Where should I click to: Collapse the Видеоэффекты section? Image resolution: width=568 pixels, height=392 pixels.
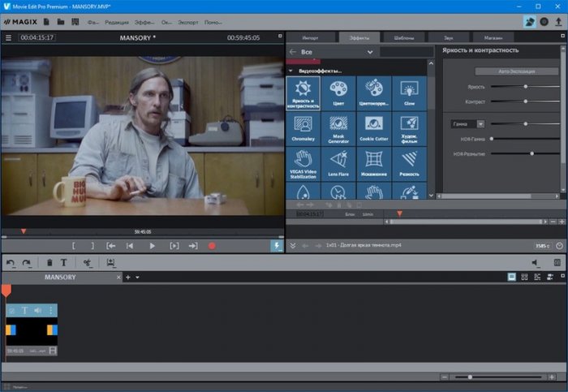[289, 71]
